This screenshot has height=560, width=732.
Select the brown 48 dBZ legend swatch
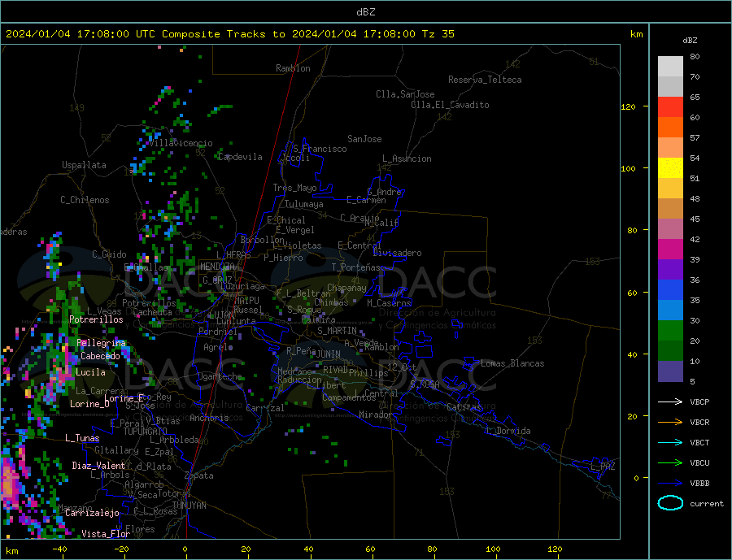coord(670,209)
